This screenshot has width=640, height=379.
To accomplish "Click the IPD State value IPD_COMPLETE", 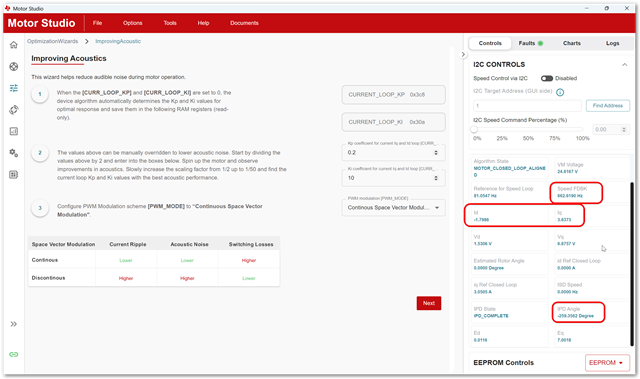I will (x=491, y=316).
